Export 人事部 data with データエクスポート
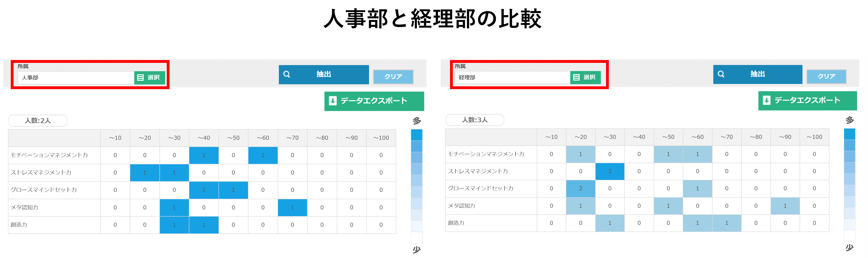The width and height of the screenshot is (868, 258). click(374, 101)
